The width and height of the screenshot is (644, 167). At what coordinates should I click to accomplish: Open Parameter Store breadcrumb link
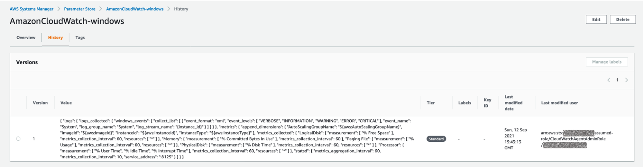(x=80, y=9)
